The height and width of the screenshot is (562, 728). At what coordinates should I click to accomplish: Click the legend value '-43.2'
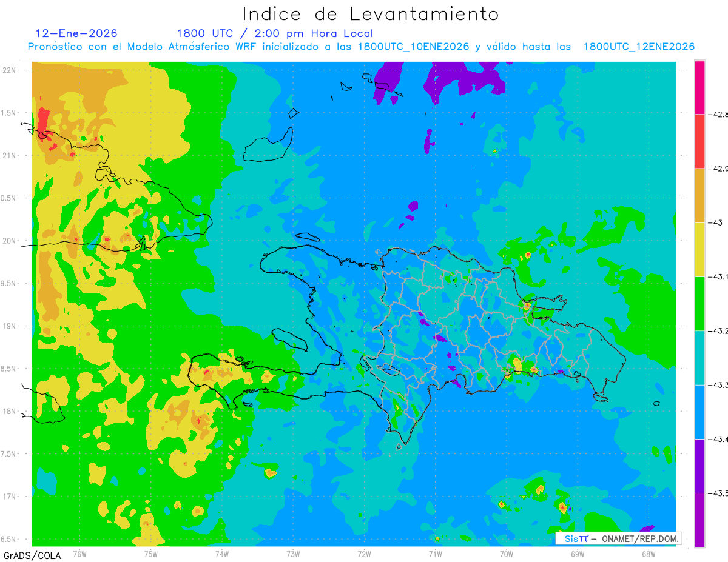coord(719,330)
